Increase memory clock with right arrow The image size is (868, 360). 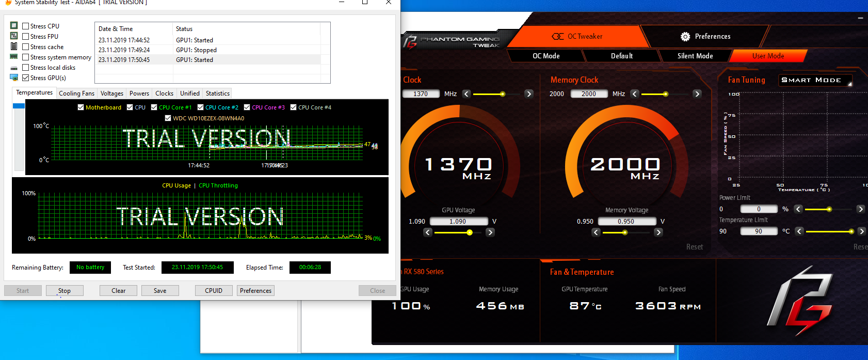tap(697, 93)
